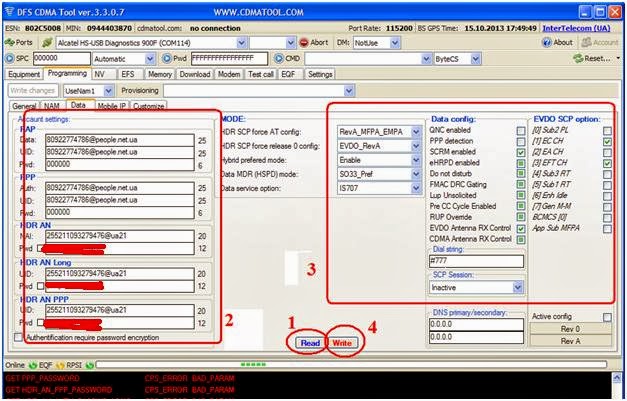Open the Test call tab
627x401 pixels.
click(x=261, y=74)
